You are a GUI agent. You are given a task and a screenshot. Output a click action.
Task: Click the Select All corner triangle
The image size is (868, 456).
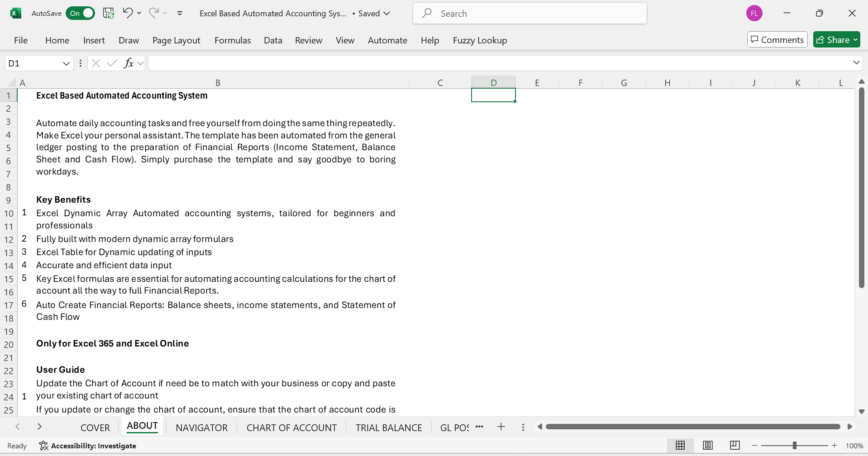(x=11, y=83)
